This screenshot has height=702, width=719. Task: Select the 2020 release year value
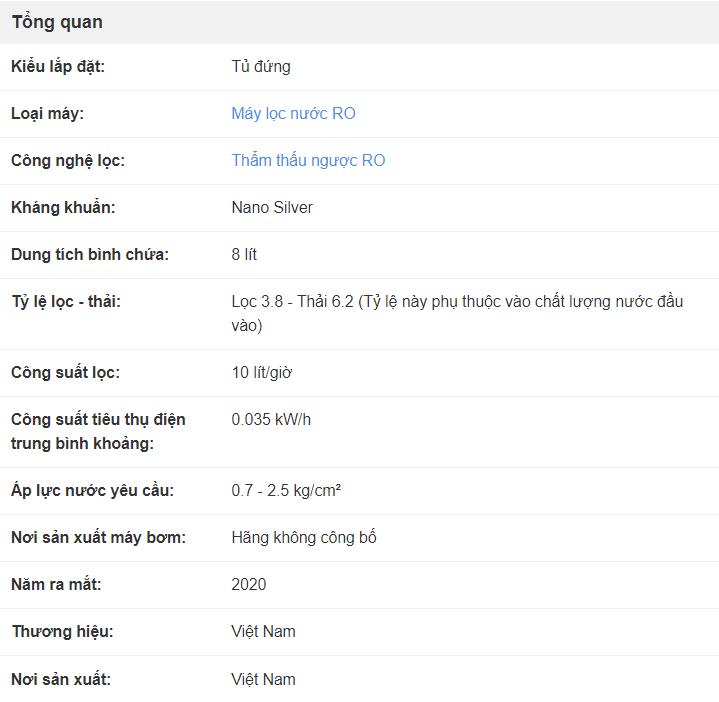coord(249,585)
